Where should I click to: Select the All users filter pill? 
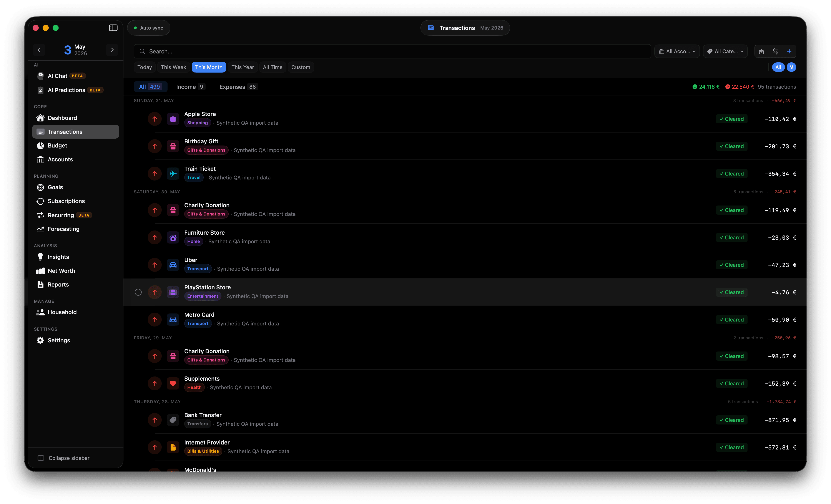(x=778, y=67)
